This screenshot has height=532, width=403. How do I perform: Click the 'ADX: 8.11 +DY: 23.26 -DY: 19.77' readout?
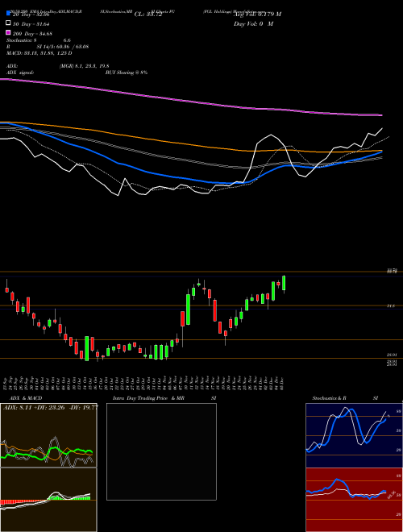click(50, 407)
